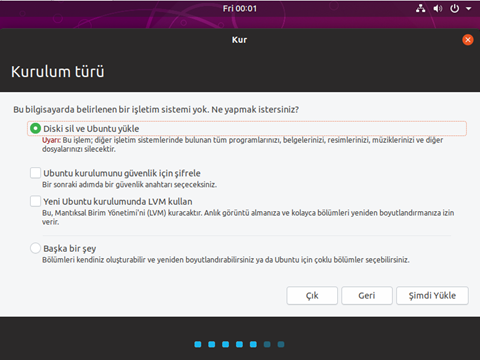The height and width of the screenshot is (360, 480).
Task: Click the 'Bir sonraki adımda bir güvenlik anahtarı seçeceksiniz.' text
Action: 129,184
